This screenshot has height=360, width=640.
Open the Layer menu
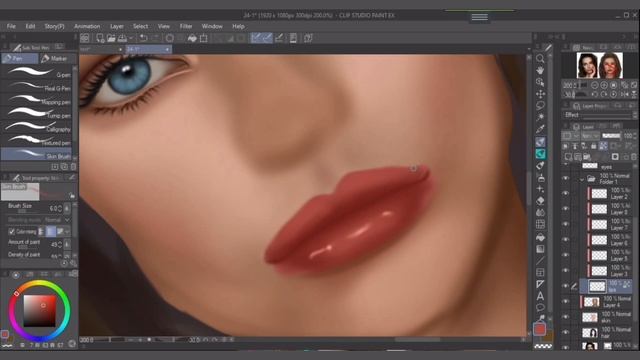click(117, 26)
